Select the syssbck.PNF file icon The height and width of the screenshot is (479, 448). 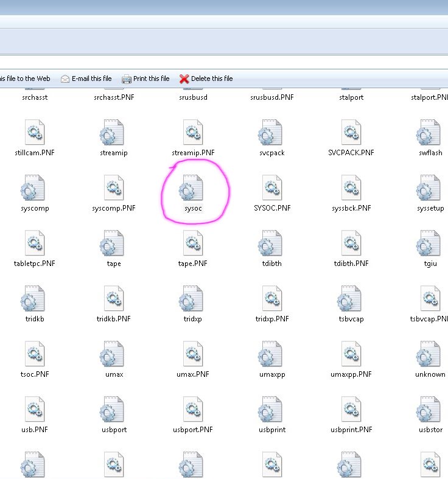tap(351, 187)
